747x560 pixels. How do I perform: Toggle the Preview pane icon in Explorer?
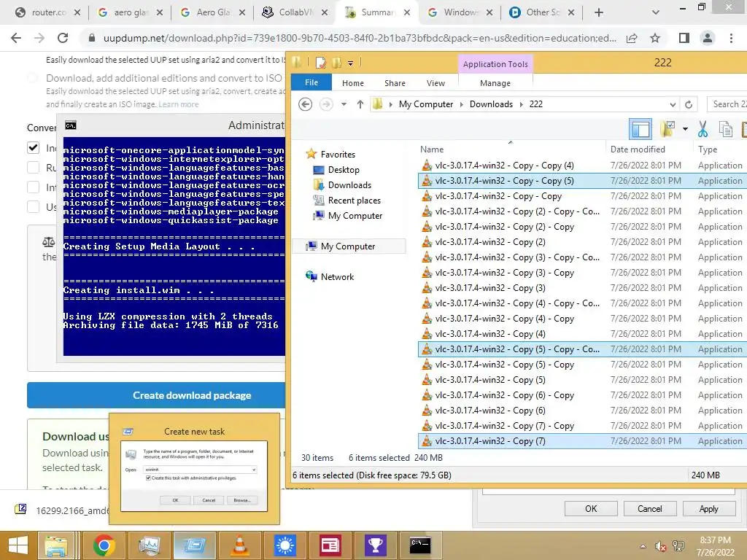click(640, 129)
